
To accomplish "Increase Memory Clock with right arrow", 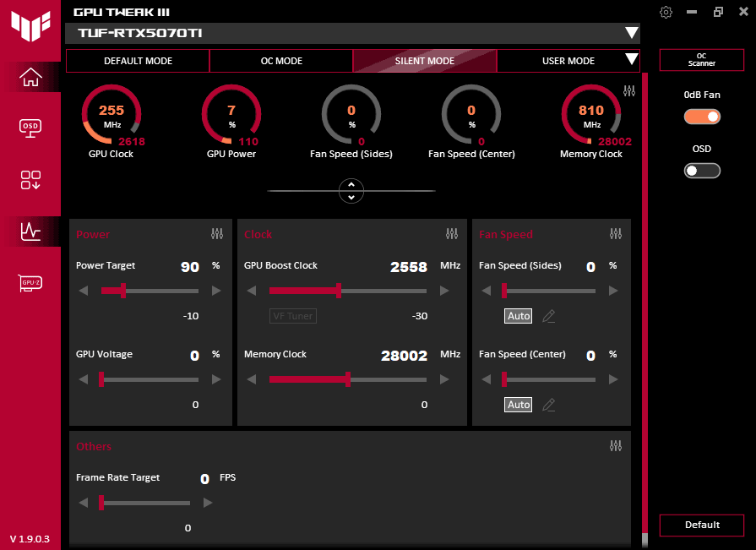I will tap(444, 379).
